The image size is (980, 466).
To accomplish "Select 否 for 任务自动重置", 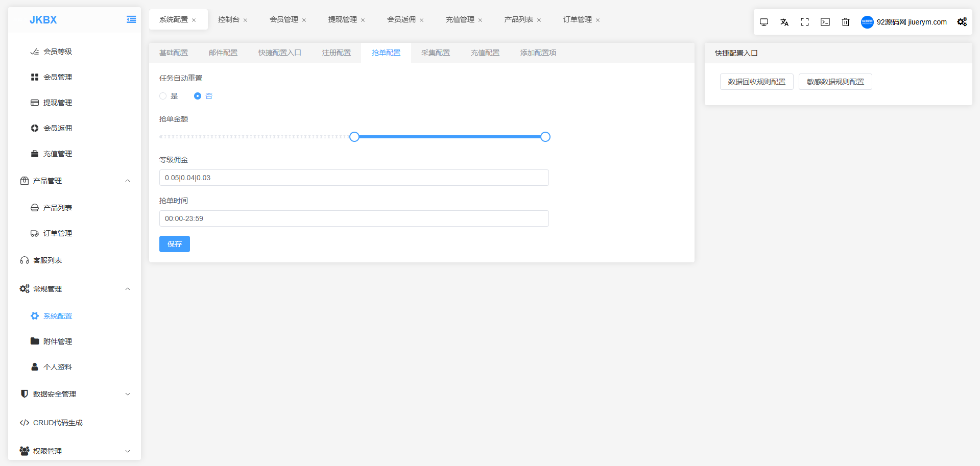I will (198, 96).
